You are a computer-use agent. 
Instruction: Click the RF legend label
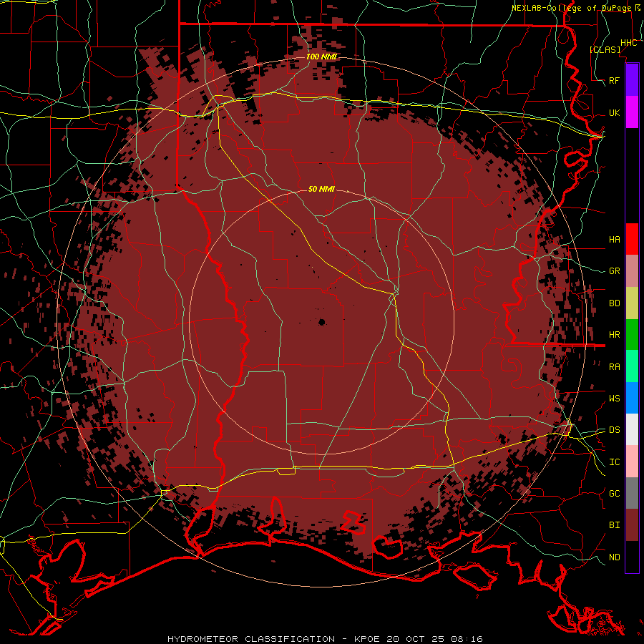[615, 80]
